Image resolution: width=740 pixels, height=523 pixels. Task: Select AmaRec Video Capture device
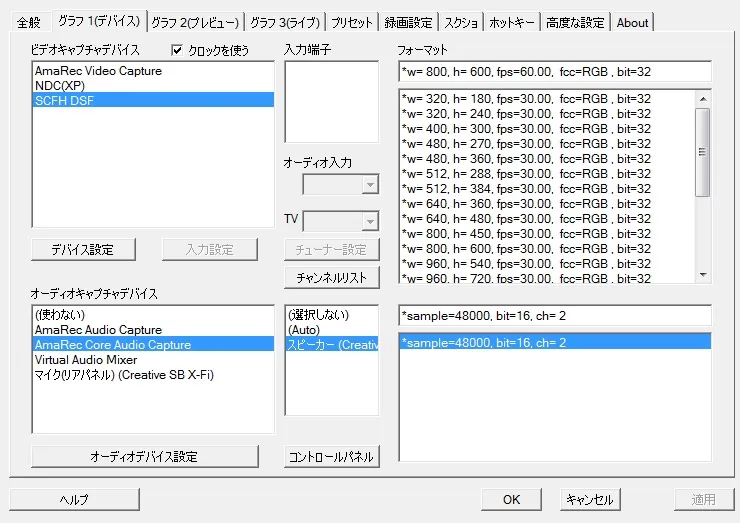point(98,71)
